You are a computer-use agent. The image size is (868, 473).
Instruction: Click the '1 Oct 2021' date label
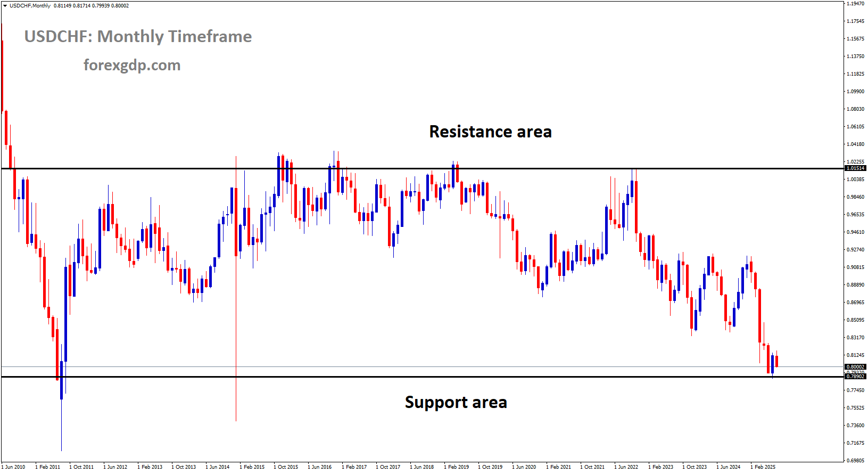coord(592,467)
